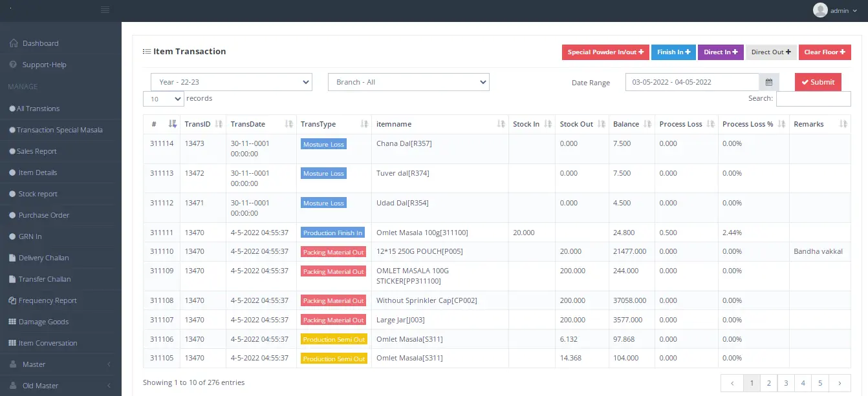The width and height of the screenshot is (868, 396).
Task: Sort by Stock Out column arrows
Action: [x=602, y=124]
